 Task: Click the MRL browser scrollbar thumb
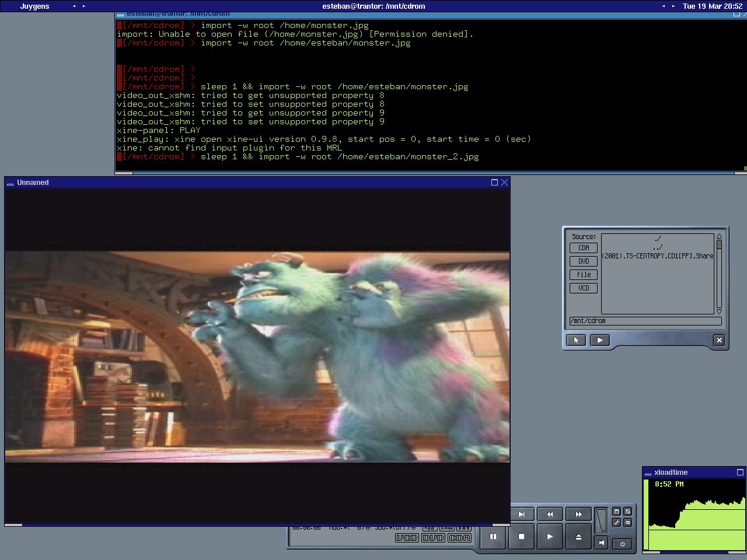click(719, 244)
